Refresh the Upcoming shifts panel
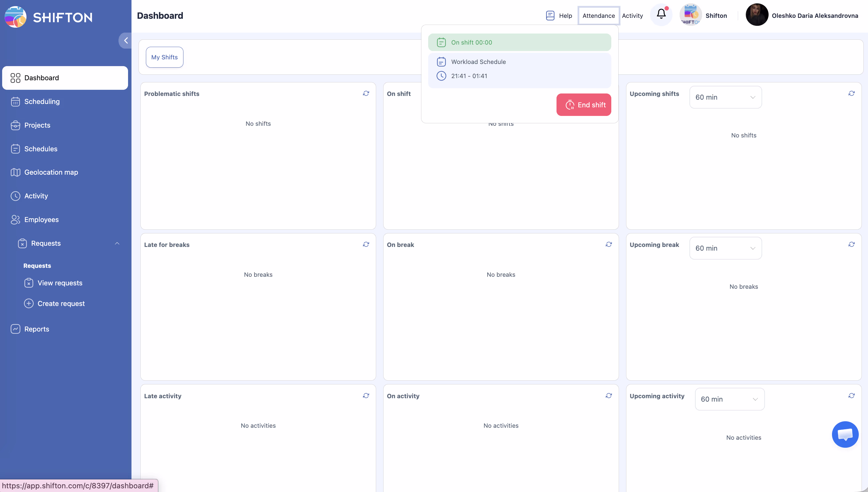The width and height of the screenshot is (868, 492). [x=851, y=93]
